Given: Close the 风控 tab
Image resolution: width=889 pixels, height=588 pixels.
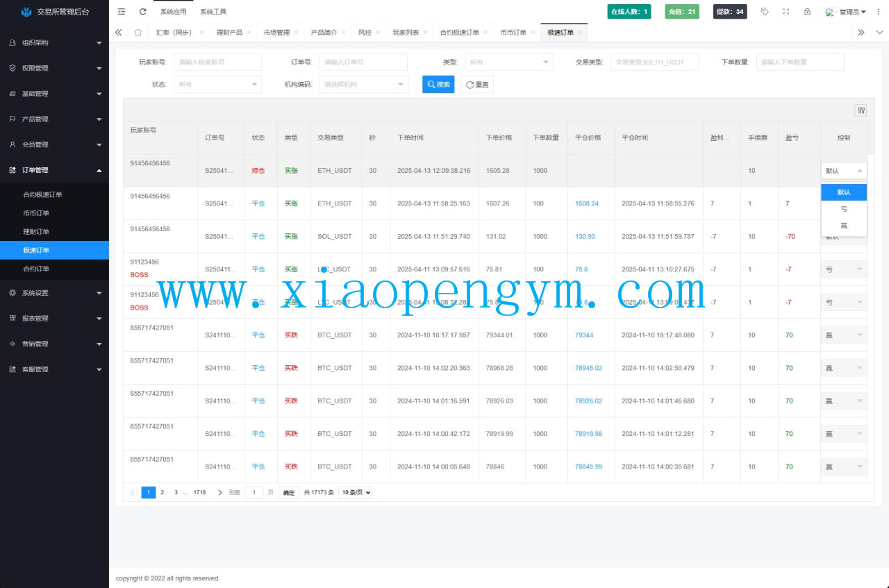Looking at the screenshot, I should (378, 32).
